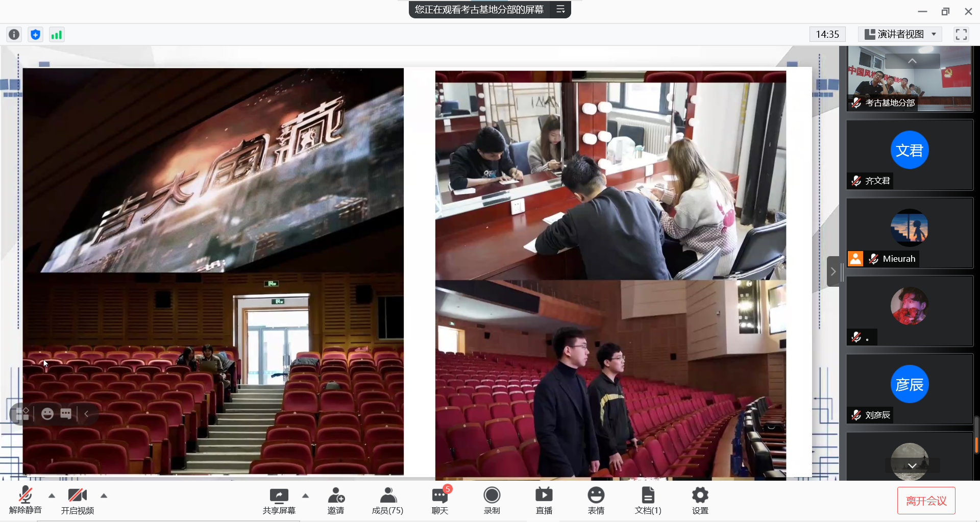Start Recording (录制)
Screen dimensions: 980x522
click(x=492, y=500)
